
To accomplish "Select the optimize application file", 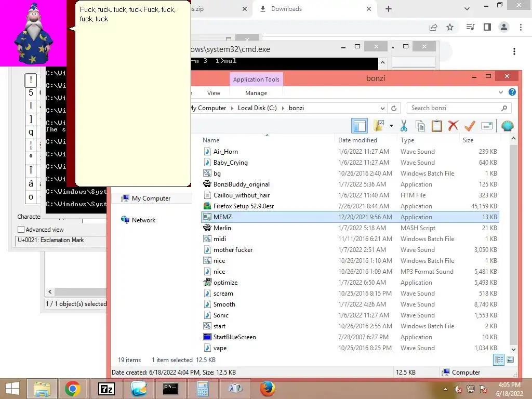I will tap(225, 283).
